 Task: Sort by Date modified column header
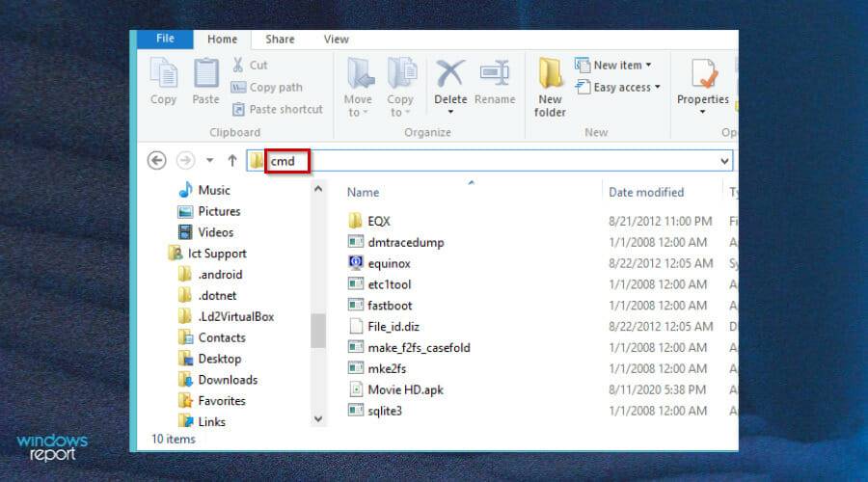(646, 193)
